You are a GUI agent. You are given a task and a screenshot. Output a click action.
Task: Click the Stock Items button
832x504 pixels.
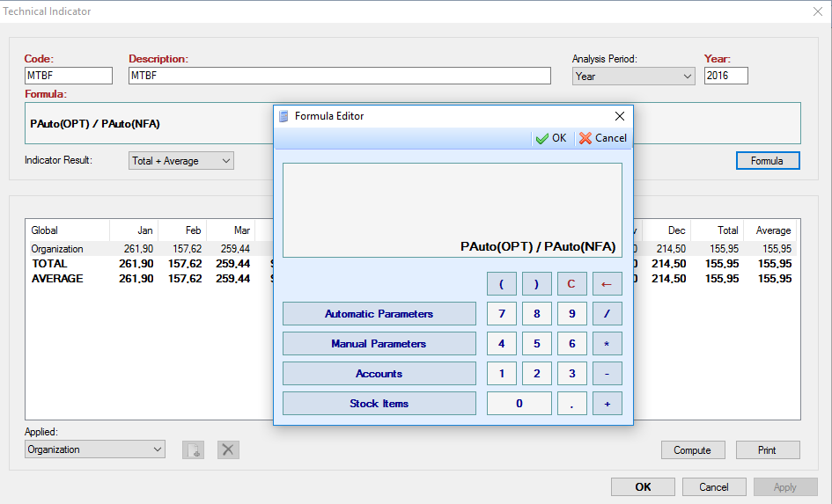point(379,404)
